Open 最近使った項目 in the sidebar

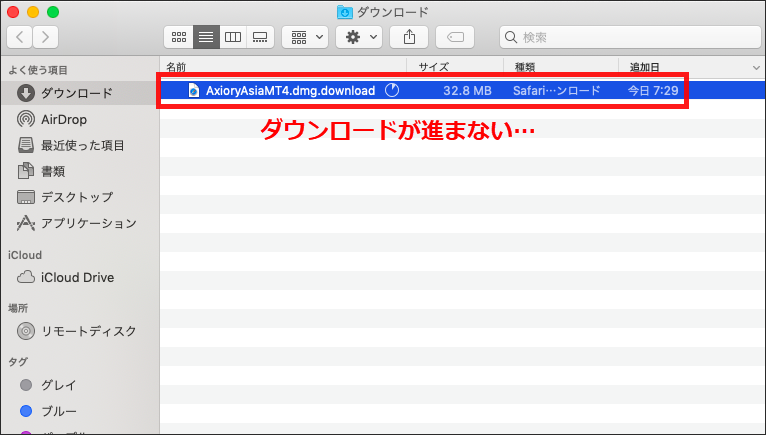pos(81,145)
